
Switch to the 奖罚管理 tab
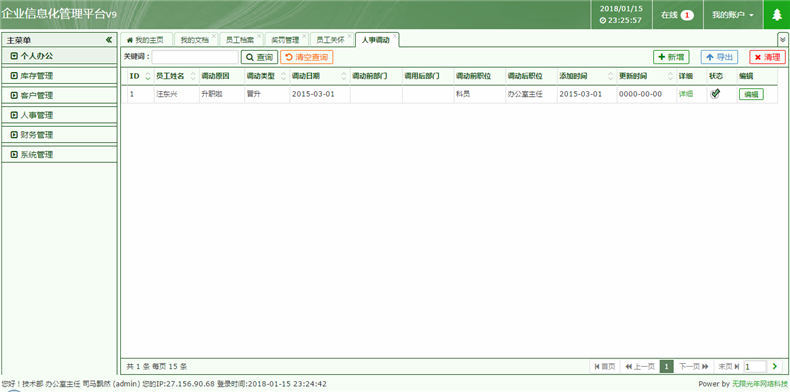[285, 40]
